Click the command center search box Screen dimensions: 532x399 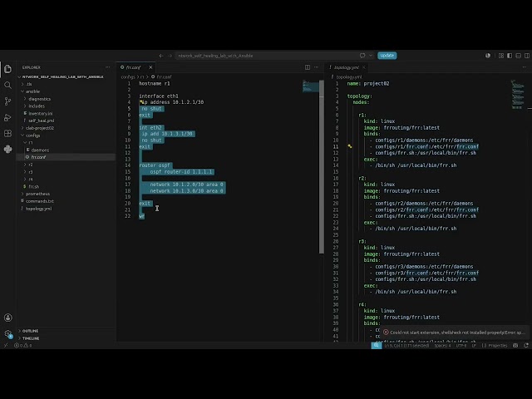click(x=266, y=56)
